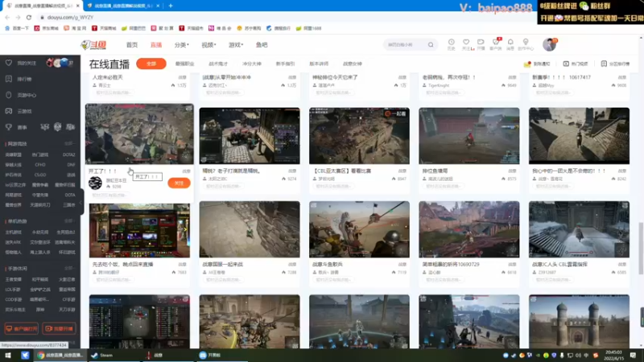Collapse the sidebar with the arrow handle
The height and width of the screenshot is (362, 644).
82,204
